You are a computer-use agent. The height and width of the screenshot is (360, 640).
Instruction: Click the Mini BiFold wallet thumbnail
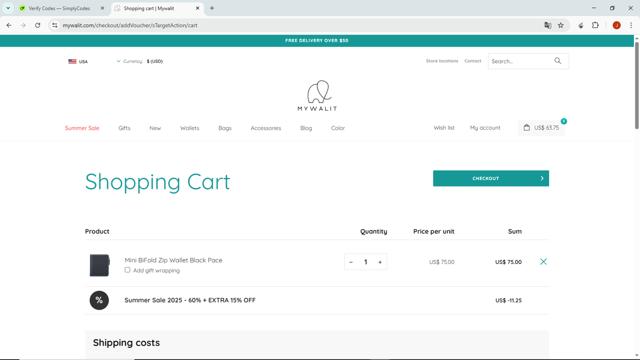click(99, 265)
